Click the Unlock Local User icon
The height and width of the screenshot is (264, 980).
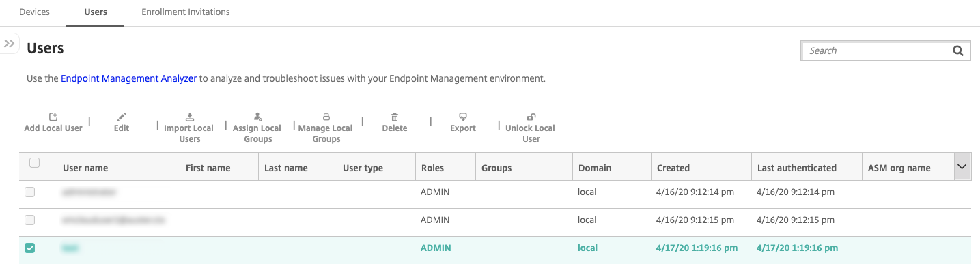531,117
